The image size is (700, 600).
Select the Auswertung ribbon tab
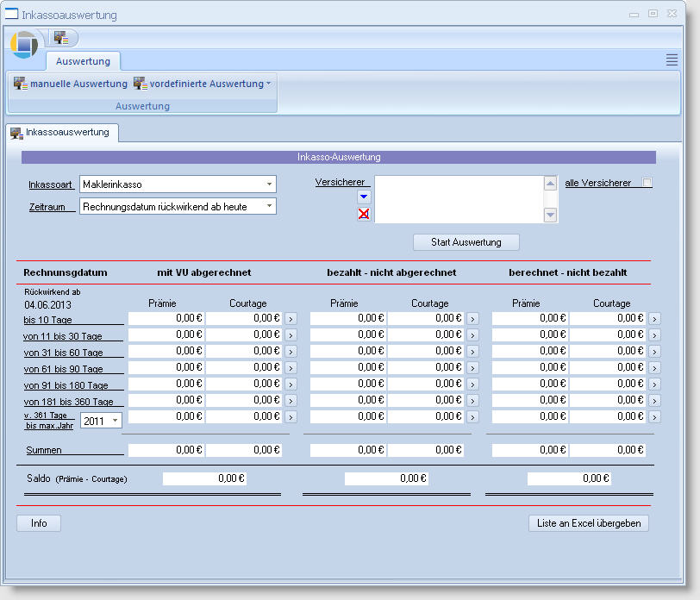tap(83, 61)
